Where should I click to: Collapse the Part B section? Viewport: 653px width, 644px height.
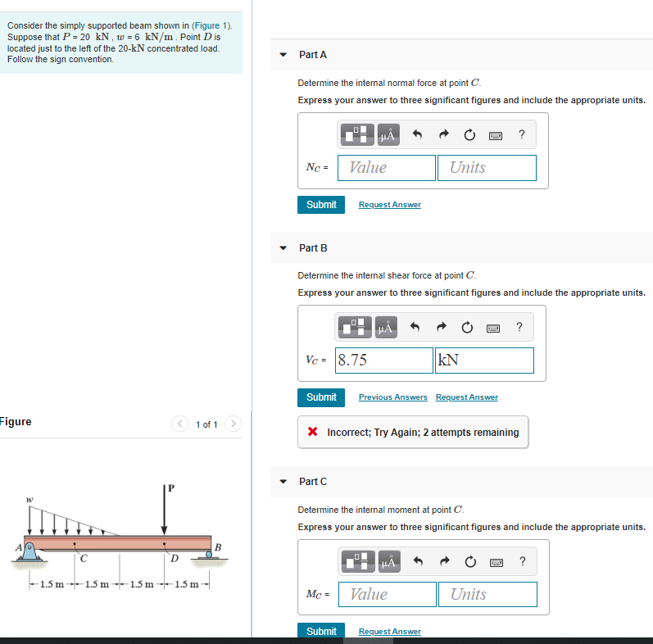(283, 248)
